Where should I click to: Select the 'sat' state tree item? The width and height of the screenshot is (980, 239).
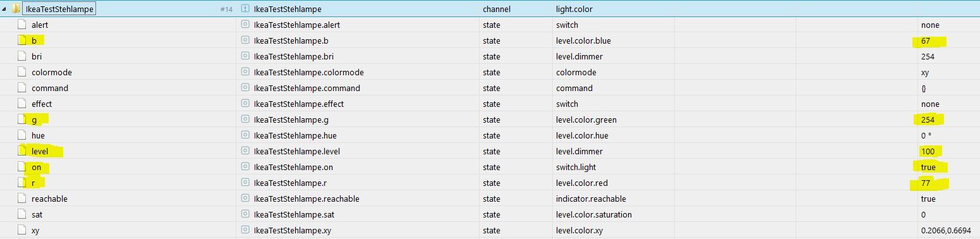pos(37,214)
